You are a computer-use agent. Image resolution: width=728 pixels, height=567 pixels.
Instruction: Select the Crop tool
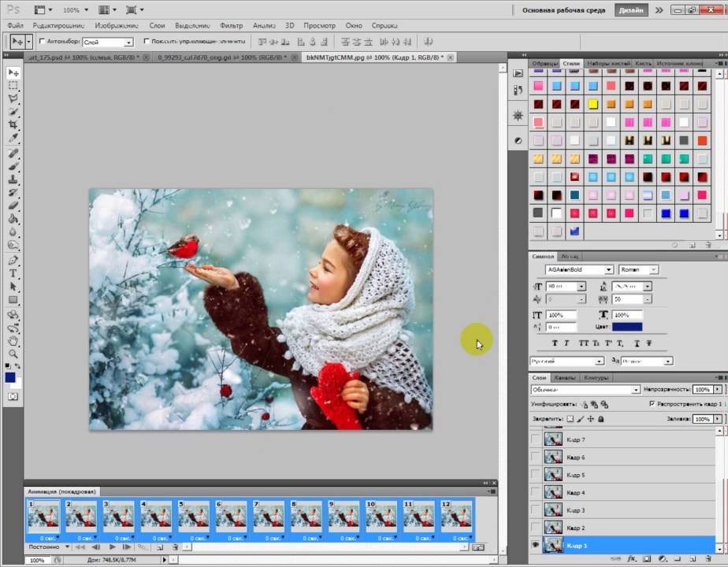(13, 124)
